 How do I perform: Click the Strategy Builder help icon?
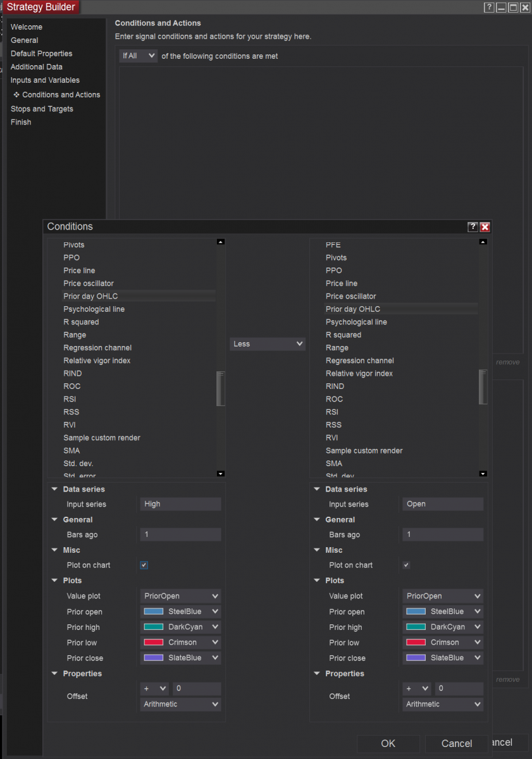(488, 8)
